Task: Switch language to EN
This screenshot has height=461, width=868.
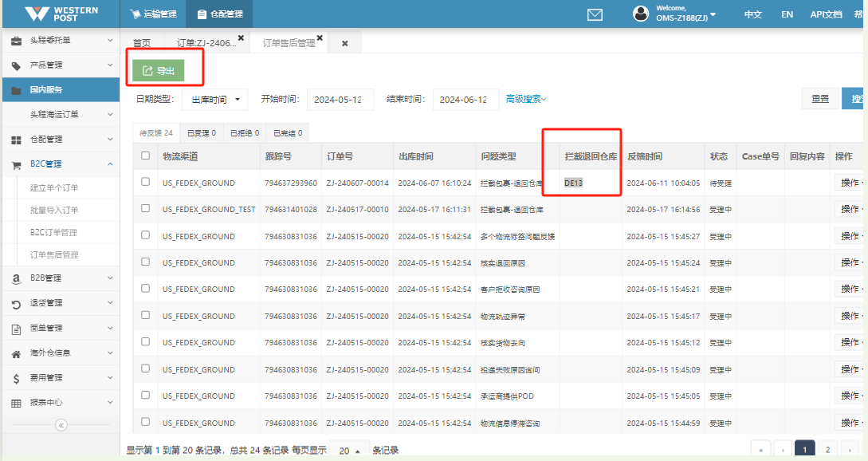Action: point(787,14)
